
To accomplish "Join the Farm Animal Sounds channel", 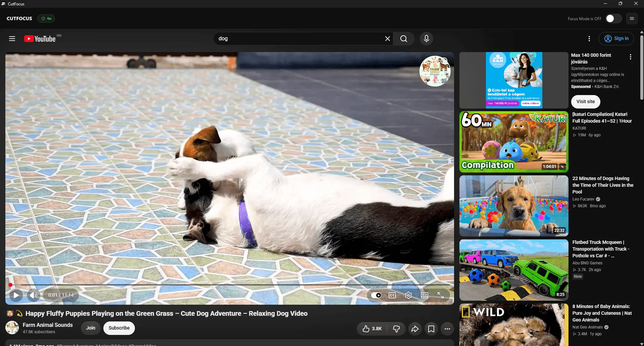I will point(91,328).
